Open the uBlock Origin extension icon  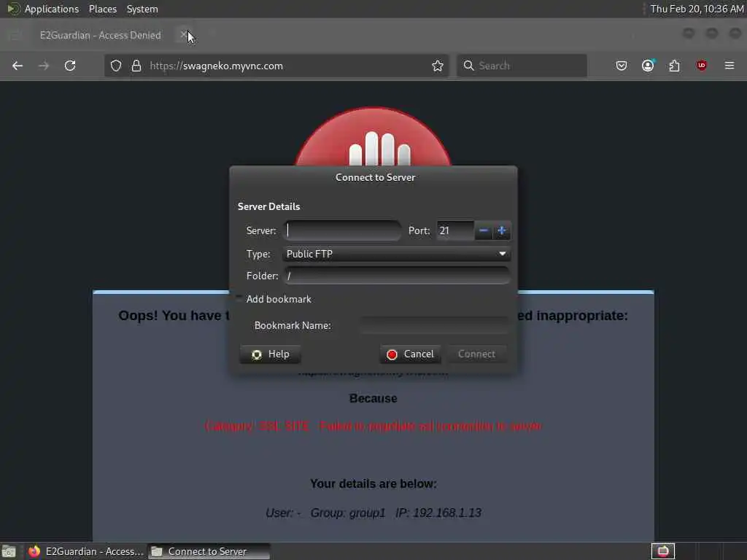click(701, 66)
